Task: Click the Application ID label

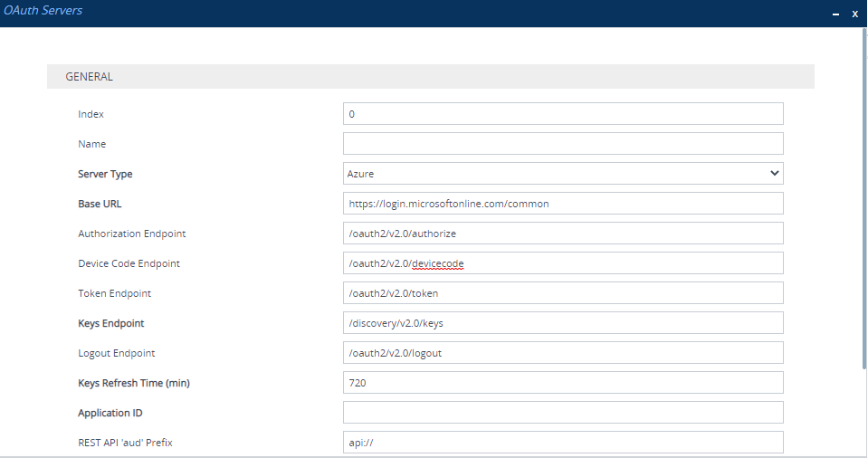Action: coord(110,413)
